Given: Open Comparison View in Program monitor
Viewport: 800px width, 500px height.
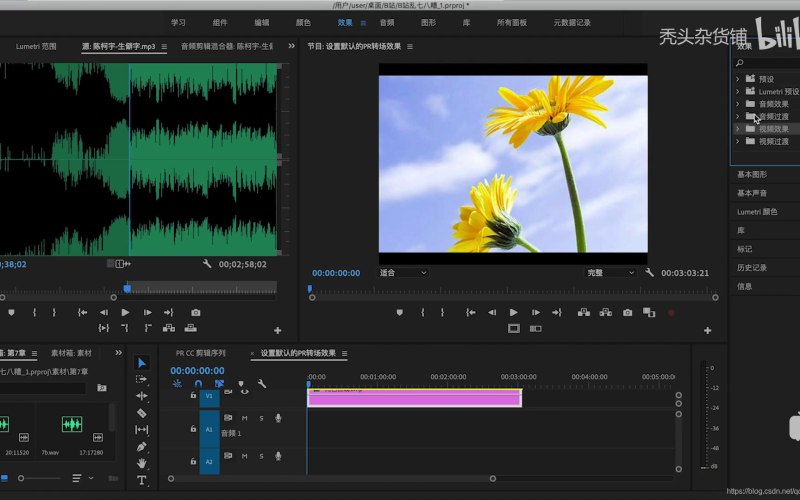Looking at the screenshot, I should (x=649, y=312).
